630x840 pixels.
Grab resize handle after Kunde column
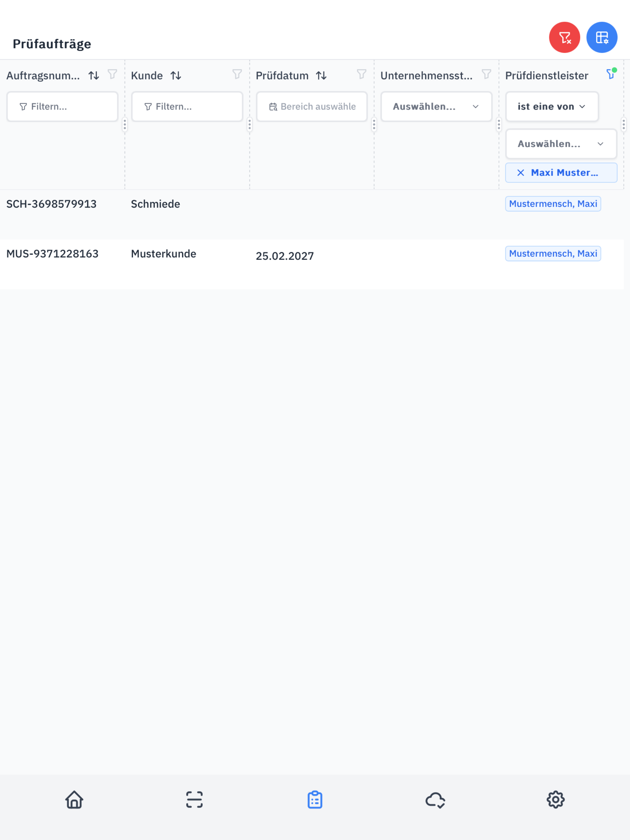click(249, 125)
